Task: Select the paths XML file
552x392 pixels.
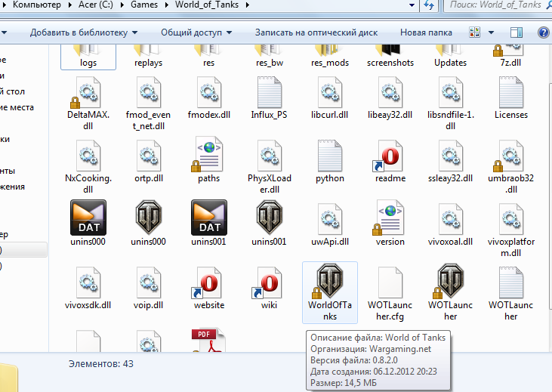Action: click(x=208, y=160)
